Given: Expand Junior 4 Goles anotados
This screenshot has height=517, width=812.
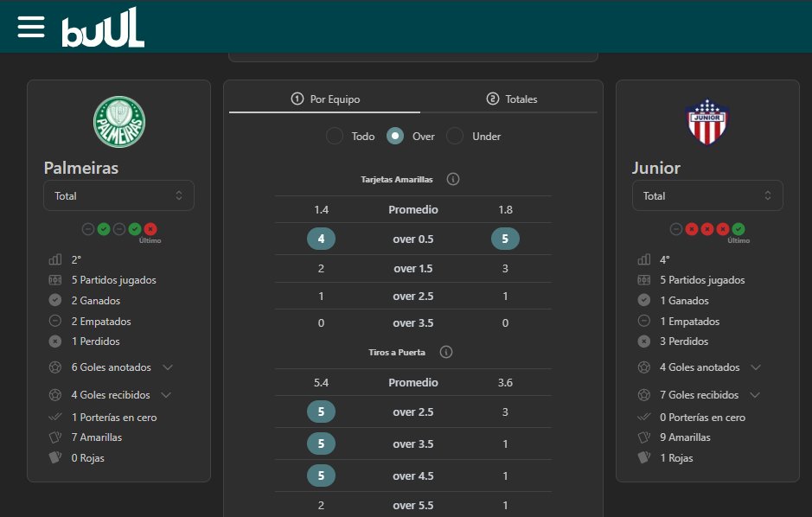Looking at the screenshot, I should click(756, 367).
